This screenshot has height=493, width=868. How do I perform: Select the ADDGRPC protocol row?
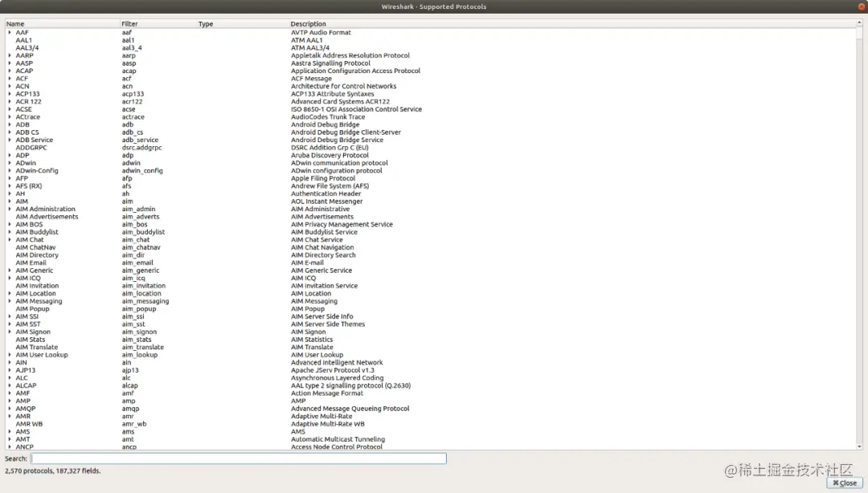(x=430, y=148)
